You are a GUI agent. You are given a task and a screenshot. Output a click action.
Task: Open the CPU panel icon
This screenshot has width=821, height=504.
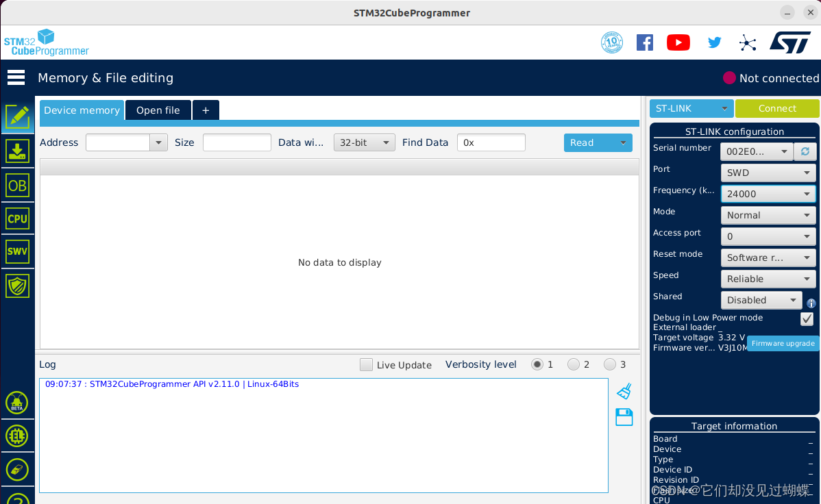[x=17, y=218]
